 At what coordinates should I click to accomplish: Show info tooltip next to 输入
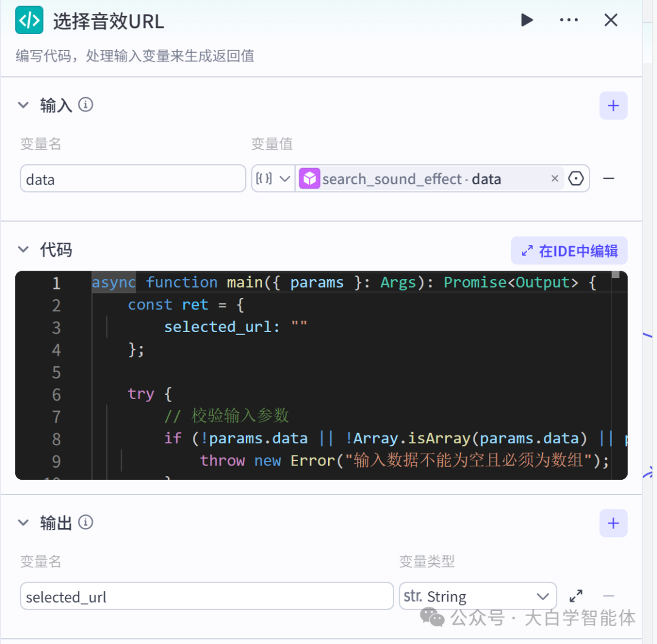point(86,105)
